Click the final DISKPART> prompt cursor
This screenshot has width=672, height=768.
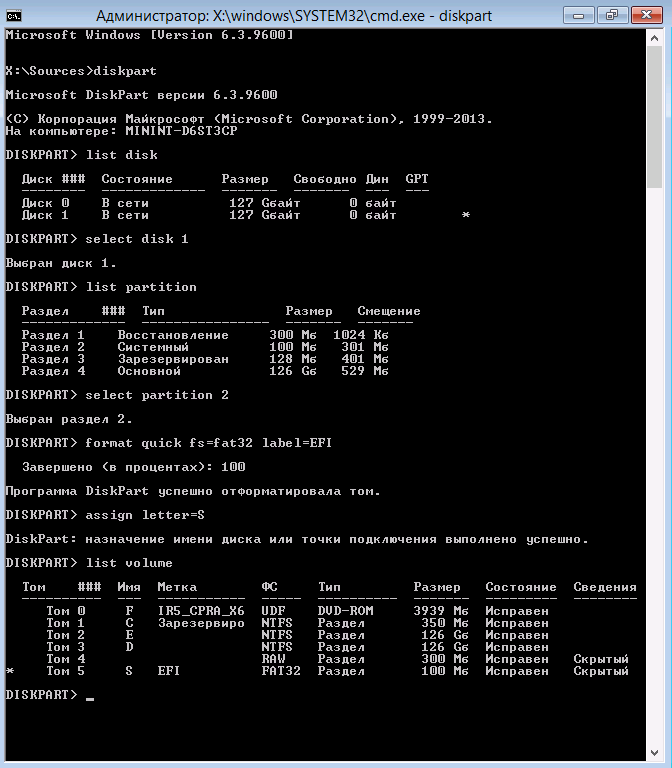(90, 698)
